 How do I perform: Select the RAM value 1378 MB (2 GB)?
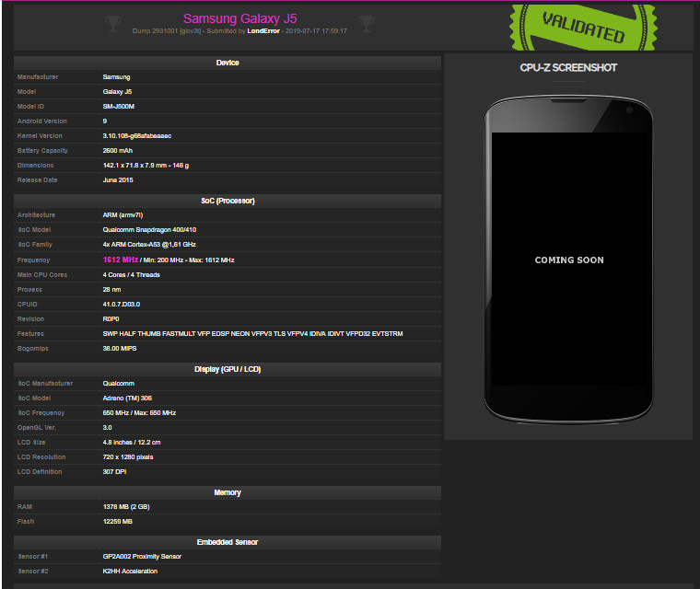coord(126,507)
